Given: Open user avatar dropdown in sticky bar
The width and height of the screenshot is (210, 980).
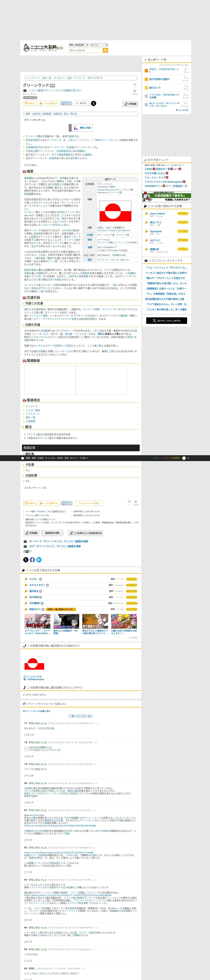Looking at the screenshot, I should (x=185, y=458).
